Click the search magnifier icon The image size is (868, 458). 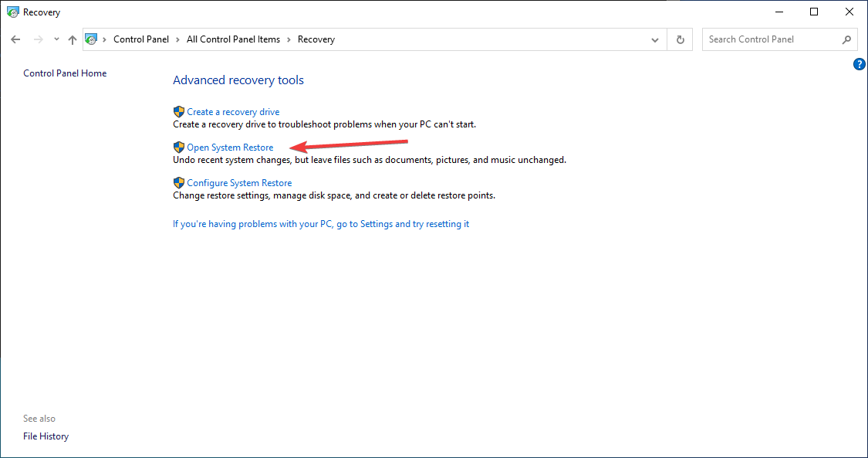[846, 39]
